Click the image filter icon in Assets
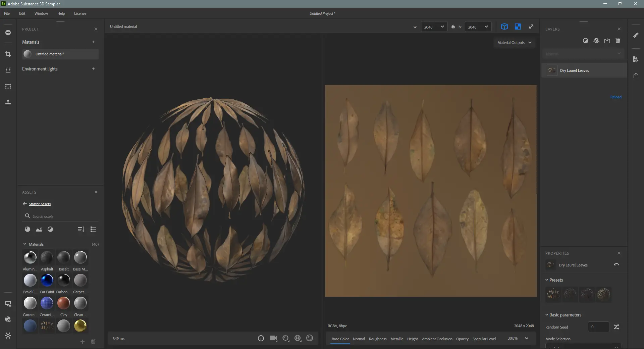The image size is (644, 349). [39, 229]
